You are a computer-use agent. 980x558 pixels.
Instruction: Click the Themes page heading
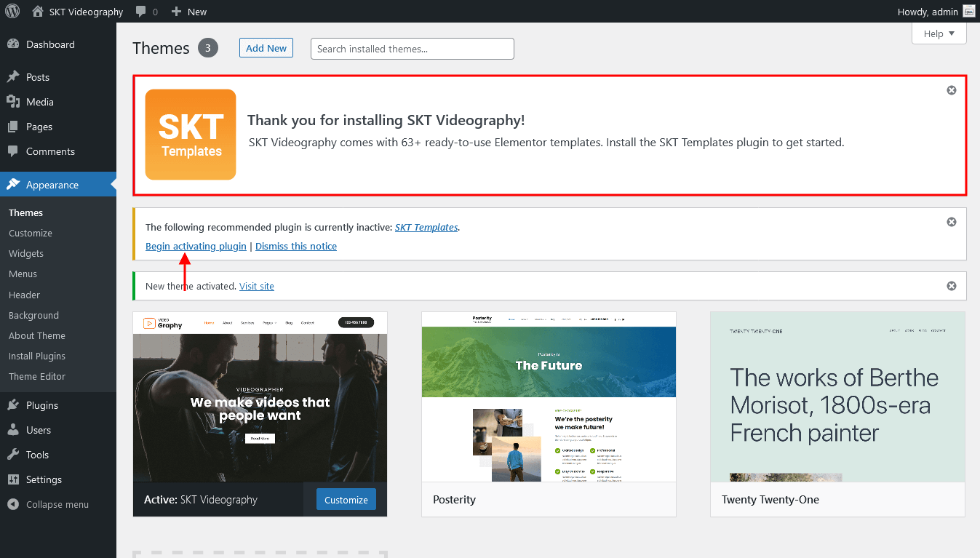pos(161,48)
